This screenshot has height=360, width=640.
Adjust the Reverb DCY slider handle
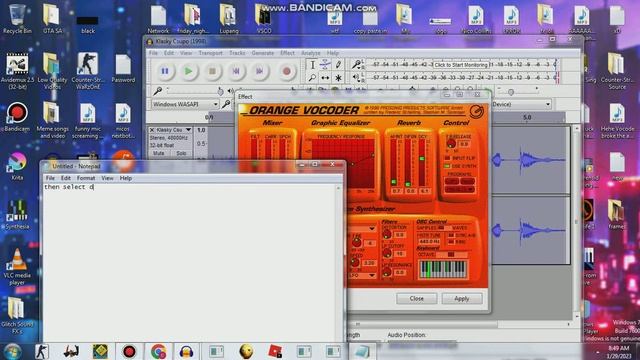tap(422, 158)
